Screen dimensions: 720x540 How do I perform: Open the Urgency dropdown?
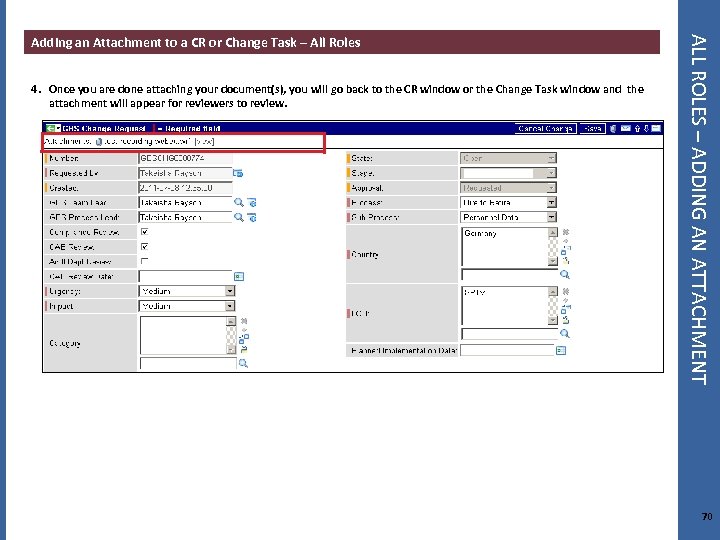187,291
